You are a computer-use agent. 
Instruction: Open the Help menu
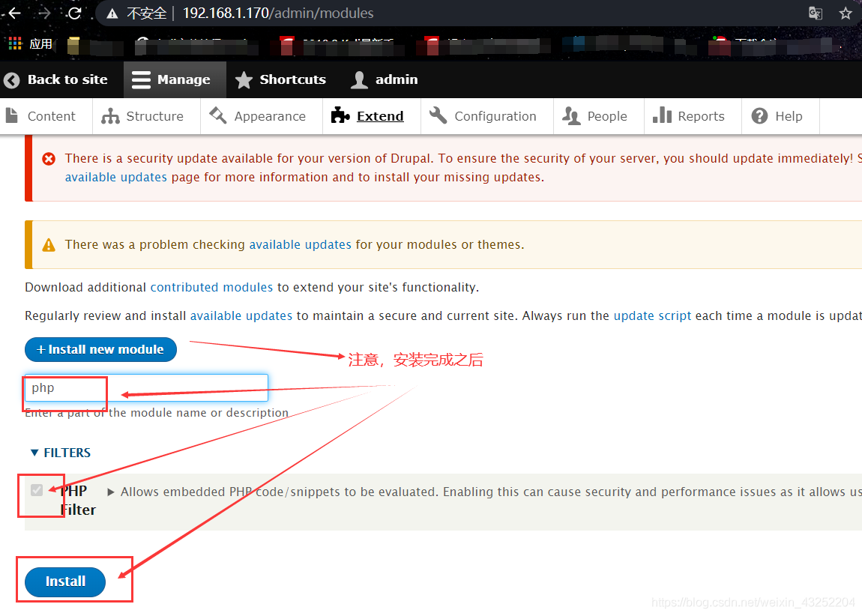[780, 116]
